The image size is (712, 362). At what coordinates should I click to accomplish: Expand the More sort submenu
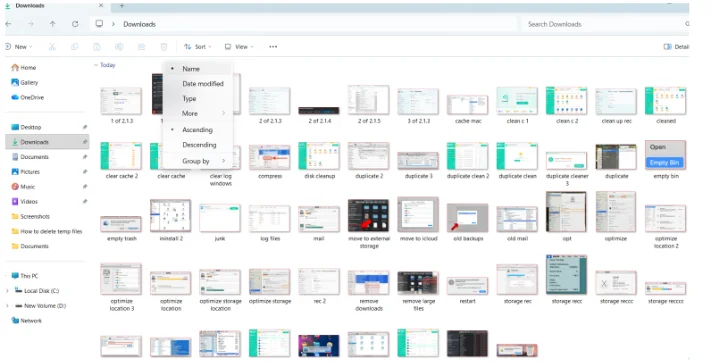click(198, 114)
